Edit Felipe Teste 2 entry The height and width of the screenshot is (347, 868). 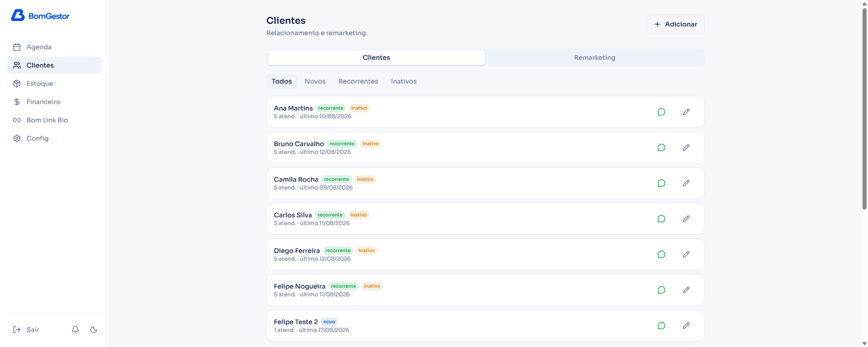click(686, 326)
